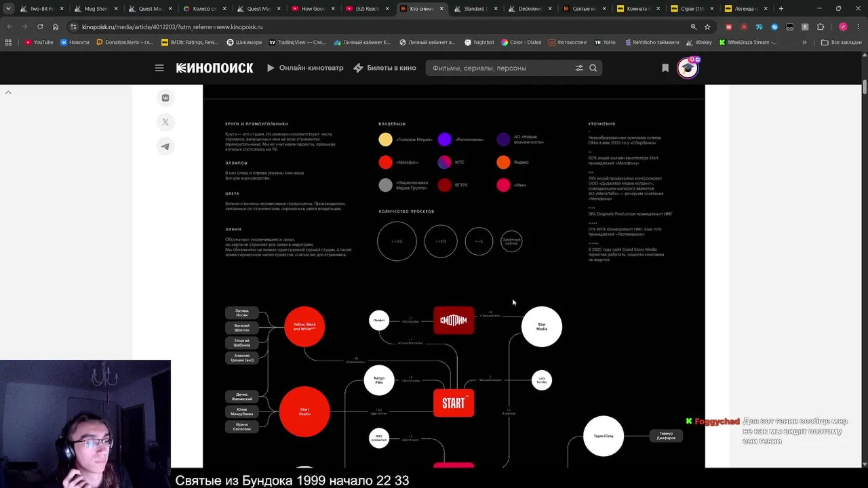
Task: Open the YouTube bookmark
Action: (x=39, y=42)
